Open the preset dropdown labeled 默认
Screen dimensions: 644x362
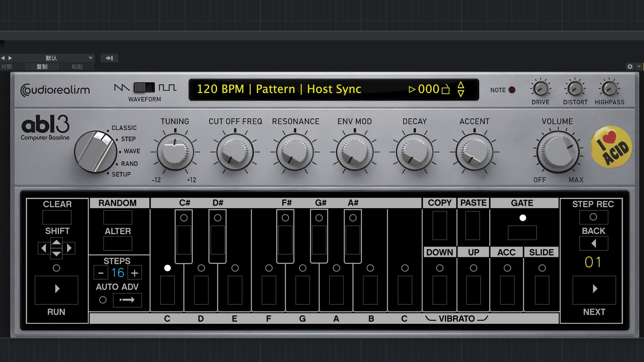(54, 58)
